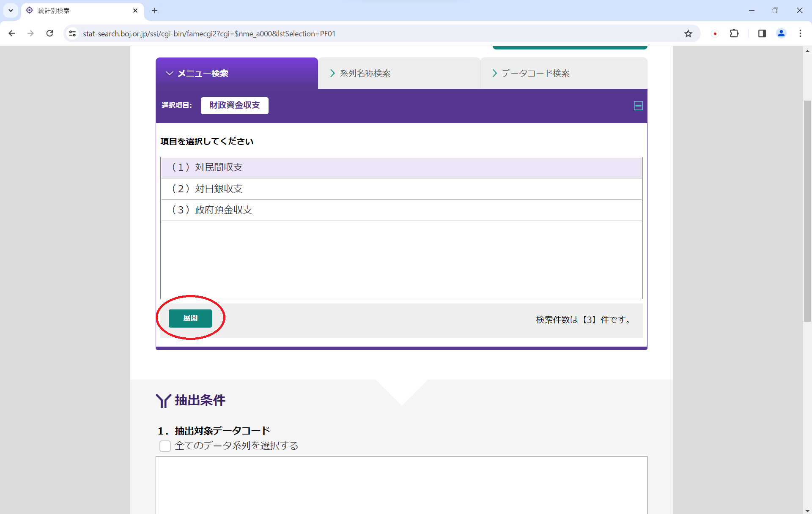The height and width of the screenshot is (514, 812).
Task: Bookmark this page with the star icon
Action: coord(688,33)
